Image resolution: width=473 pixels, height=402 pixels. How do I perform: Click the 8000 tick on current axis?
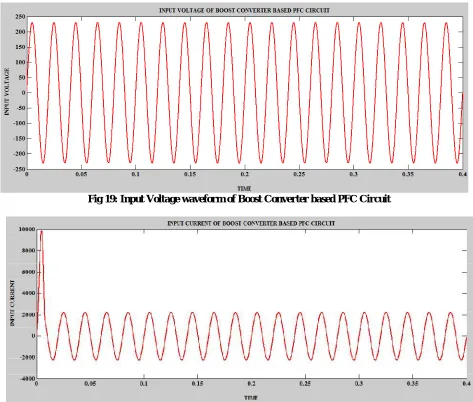[28, 250]
